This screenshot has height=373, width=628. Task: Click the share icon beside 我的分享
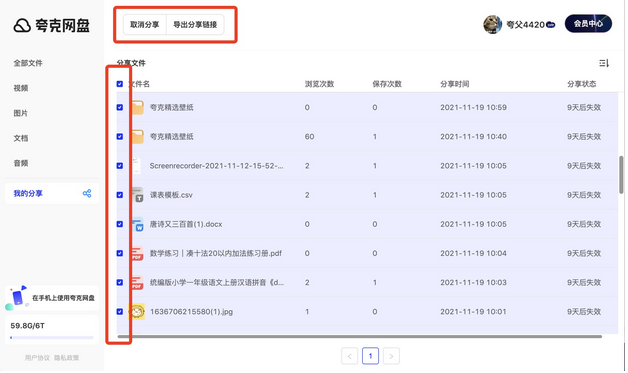tap(87, 194)
